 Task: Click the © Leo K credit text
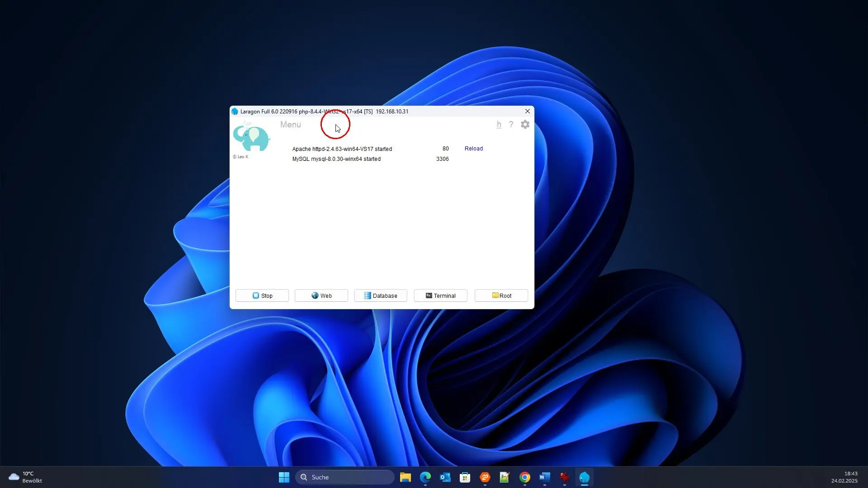point(241,157)
